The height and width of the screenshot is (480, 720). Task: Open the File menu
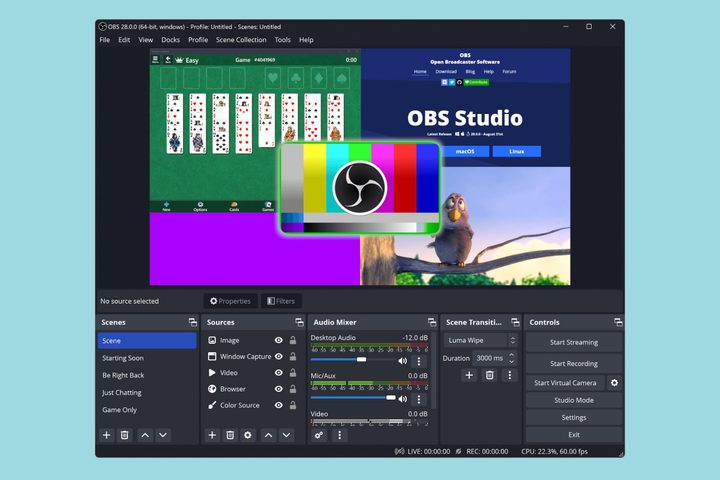pos(105,40)
